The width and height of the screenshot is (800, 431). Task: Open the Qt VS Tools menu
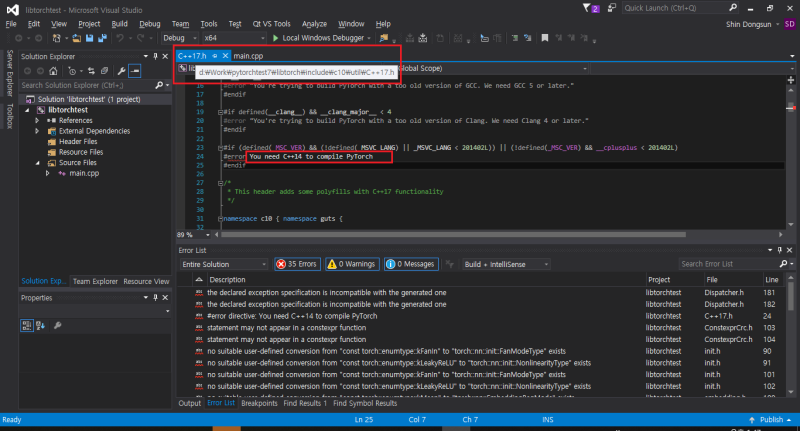point(271,24)
